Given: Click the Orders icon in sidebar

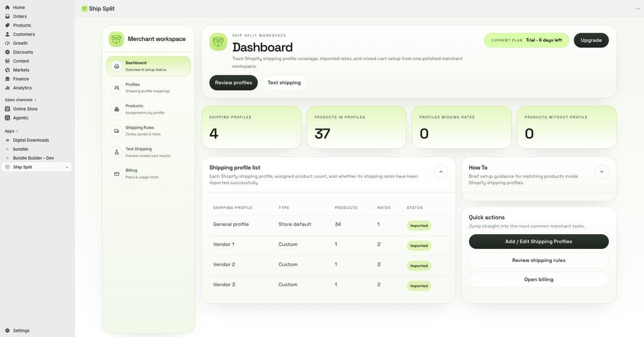Looking at the screenshot, I should pyautogui.click(x=8, y=17).
